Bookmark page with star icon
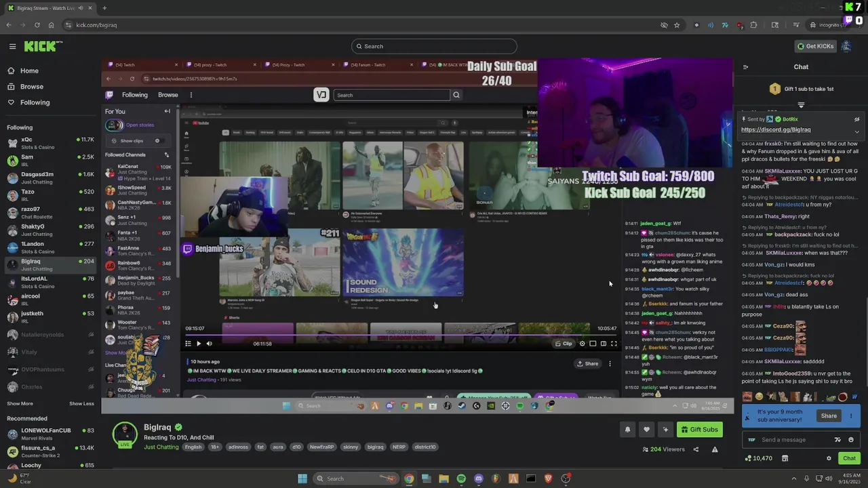 tap(677, 25)
